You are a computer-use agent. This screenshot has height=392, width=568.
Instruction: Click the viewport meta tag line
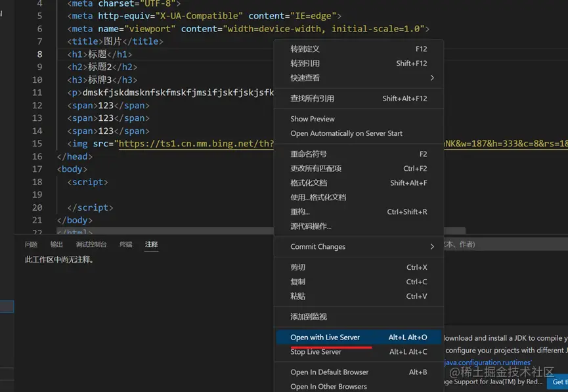point(248,29)
